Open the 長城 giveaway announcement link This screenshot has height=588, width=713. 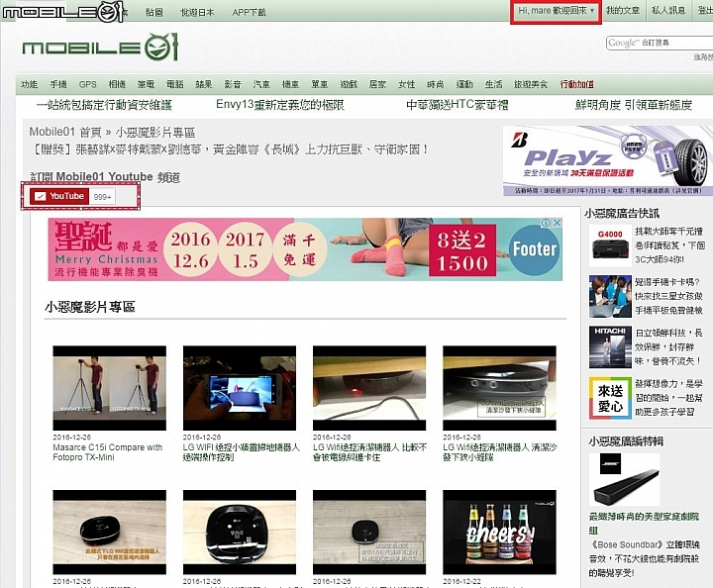tap(229, 149)
